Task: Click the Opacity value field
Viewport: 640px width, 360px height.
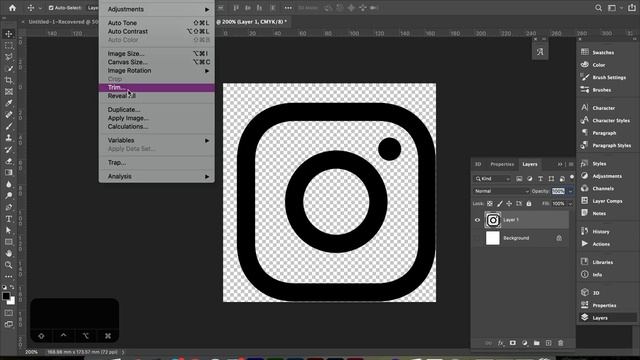Action: click(x=558, y=191)
